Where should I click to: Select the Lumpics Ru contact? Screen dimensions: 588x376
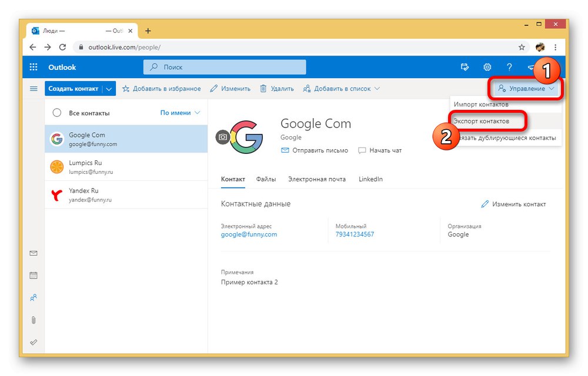pos(88,166)
